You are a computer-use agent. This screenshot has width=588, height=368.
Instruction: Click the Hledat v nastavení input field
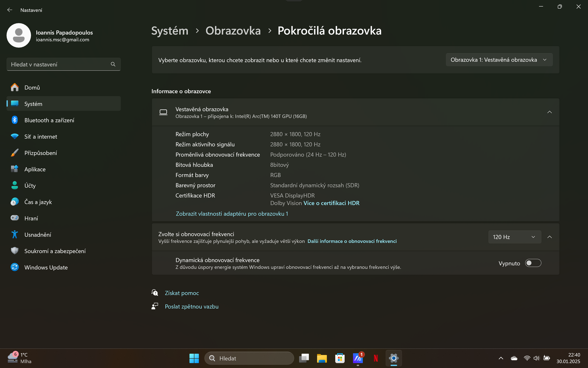click(x=63, y=64)
